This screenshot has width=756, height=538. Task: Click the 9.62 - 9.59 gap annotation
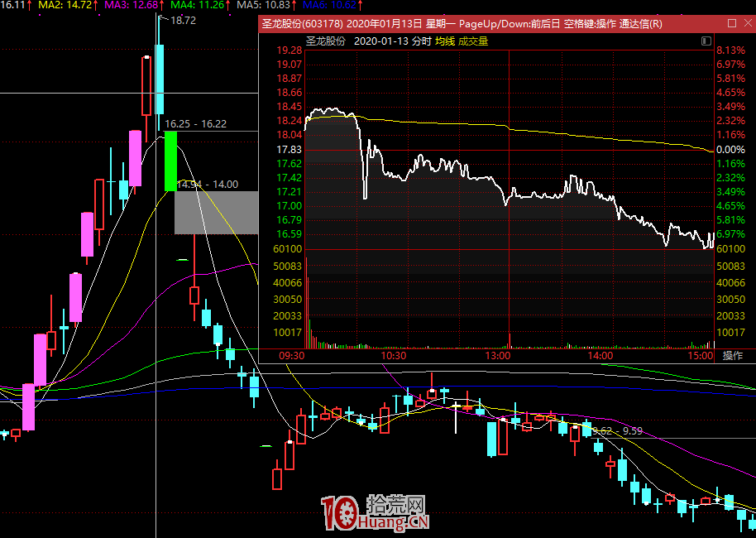pyautogui.click(x=617, y=431)
